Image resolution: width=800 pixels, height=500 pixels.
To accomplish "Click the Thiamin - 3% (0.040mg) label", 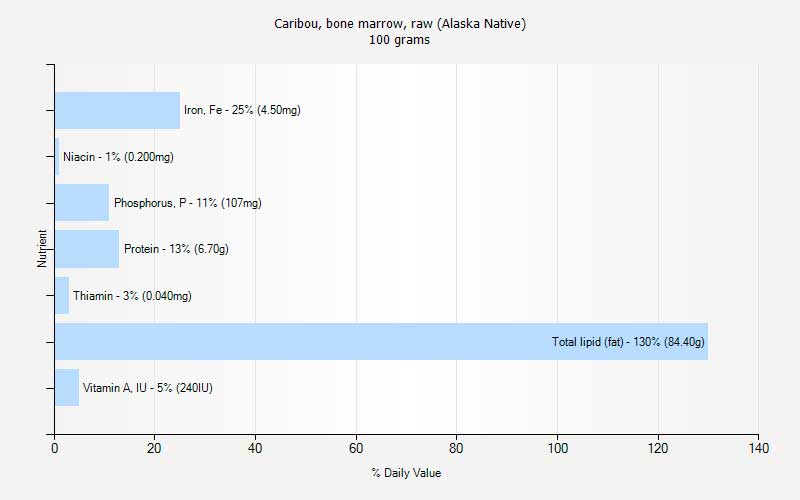I will (x=132, y=296).
